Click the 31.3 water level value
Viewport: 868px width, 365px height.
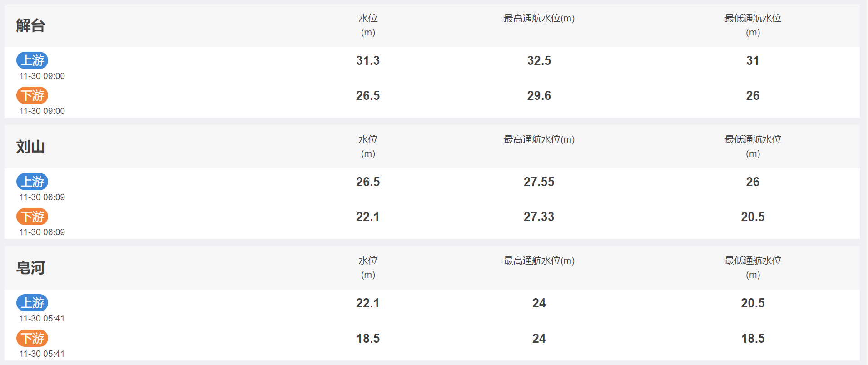pyautogui.click(x=368, y=60)
